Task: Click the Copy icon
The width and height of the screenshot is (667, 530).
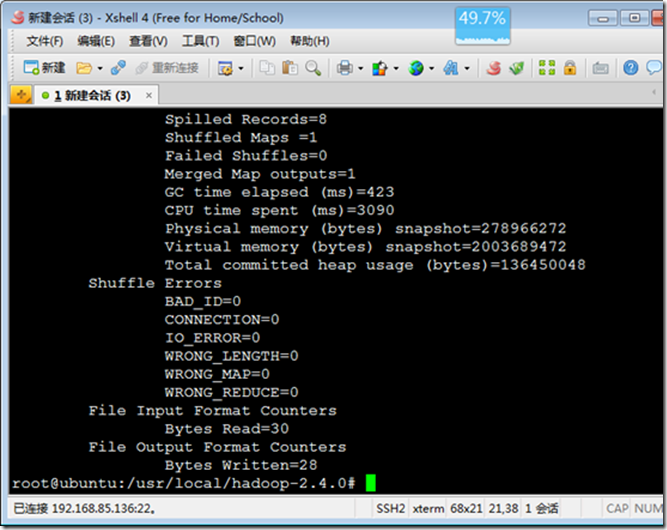Action: [x=267, y=68]
